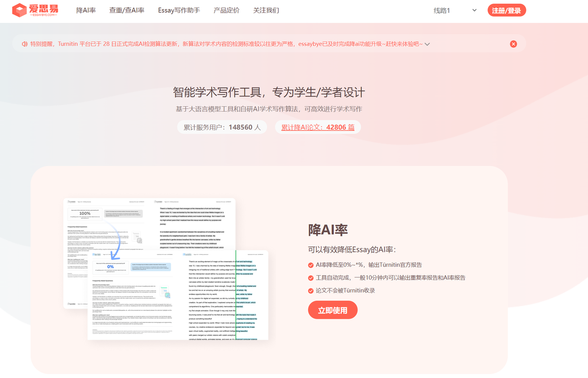This screenshot has height=378, width=588.
Task: Click 可以有效降低Essay的AI率 text
Action: [352, 249]
